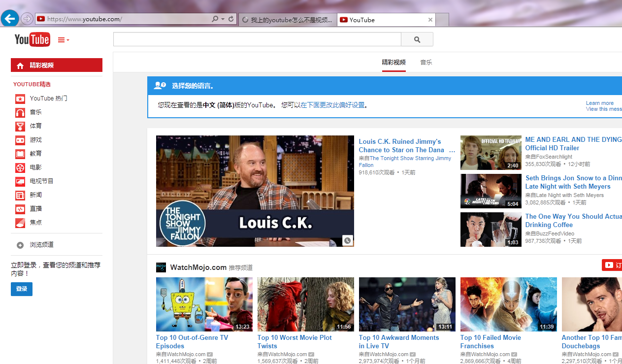Click the red subscribe button for WatchMojo

click(612, 265)
